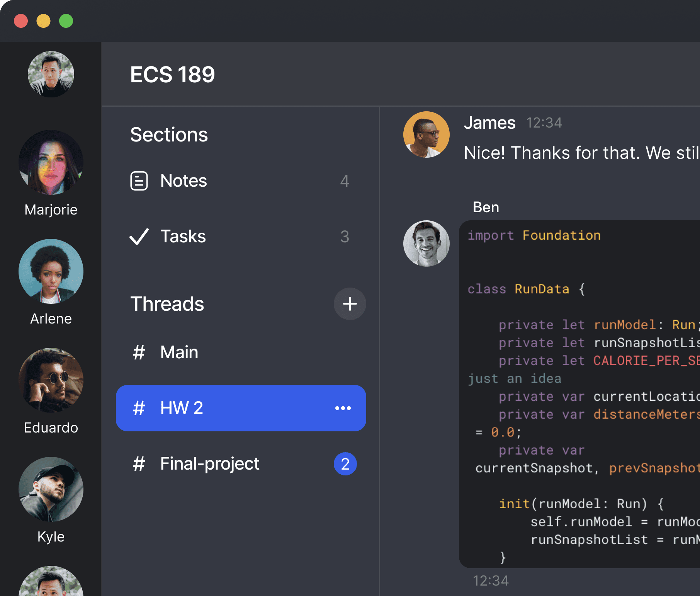The height and width of the screenshot is (596, 700).
Task: Open Marjorie's profile avatar
Action: point(51,162)
